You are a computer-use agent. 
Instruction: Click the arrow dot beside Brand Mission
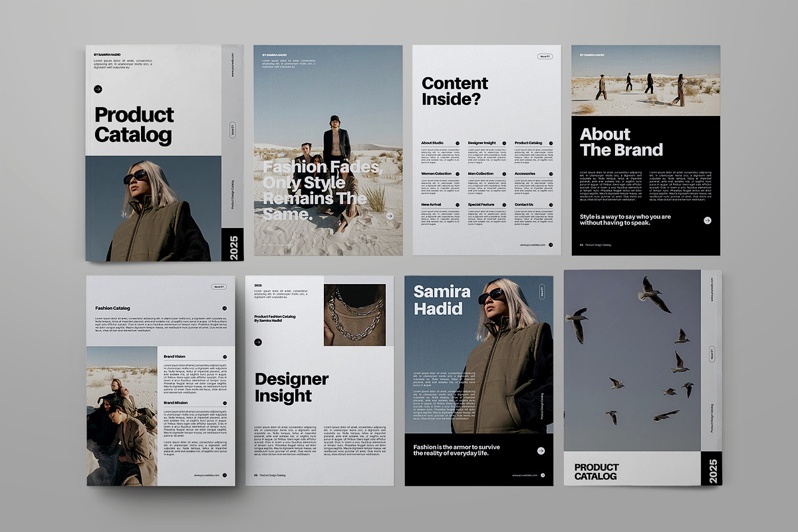225,403
